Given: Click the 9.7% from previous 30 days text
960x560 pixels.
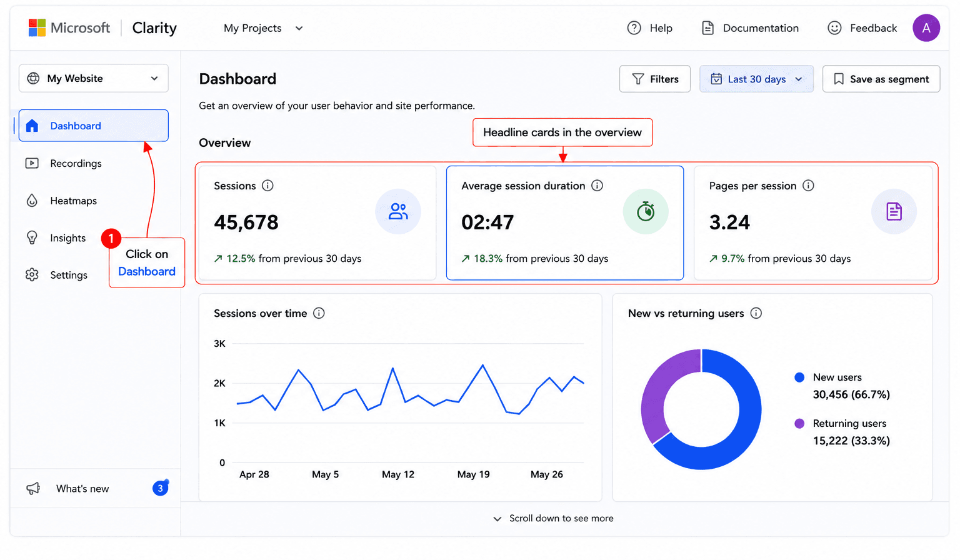Looking at the screenshot, I should [780, 259].
